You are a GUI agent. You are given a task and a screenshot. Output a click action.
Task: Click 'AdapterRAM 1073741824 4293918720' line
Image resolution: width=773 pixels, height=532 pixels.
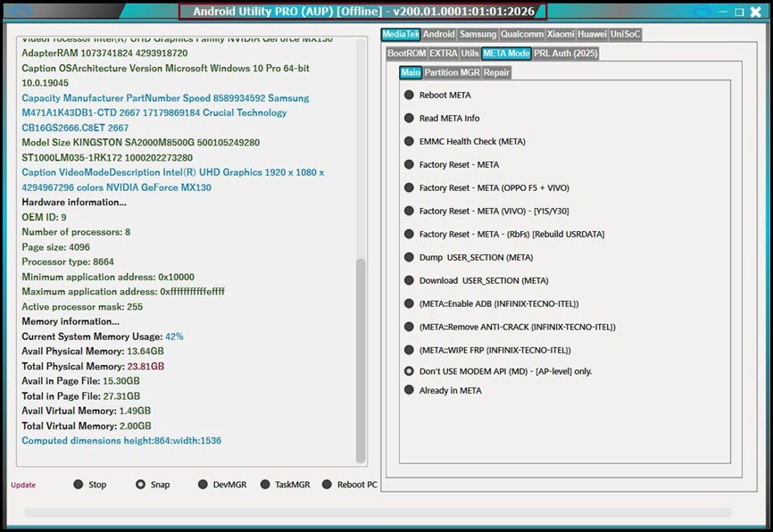point(104,53)
